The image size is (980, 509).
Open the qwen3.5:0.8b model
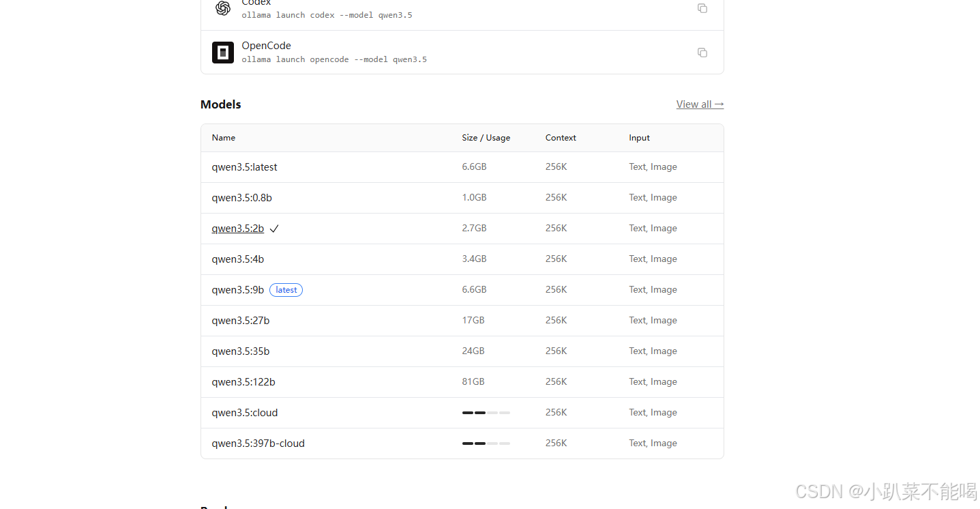coord(242,198)
